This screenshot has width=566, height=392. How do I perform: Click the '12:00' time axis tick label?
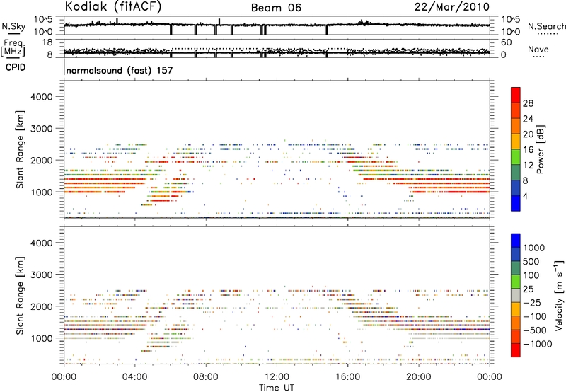277,377
